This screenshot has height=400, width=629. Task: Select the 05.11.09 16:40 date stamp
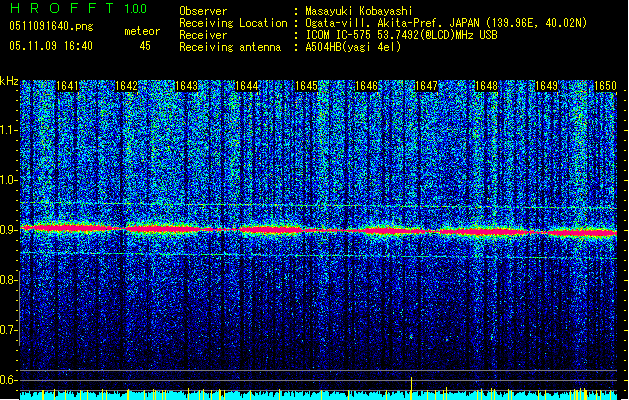click(50, 46)
